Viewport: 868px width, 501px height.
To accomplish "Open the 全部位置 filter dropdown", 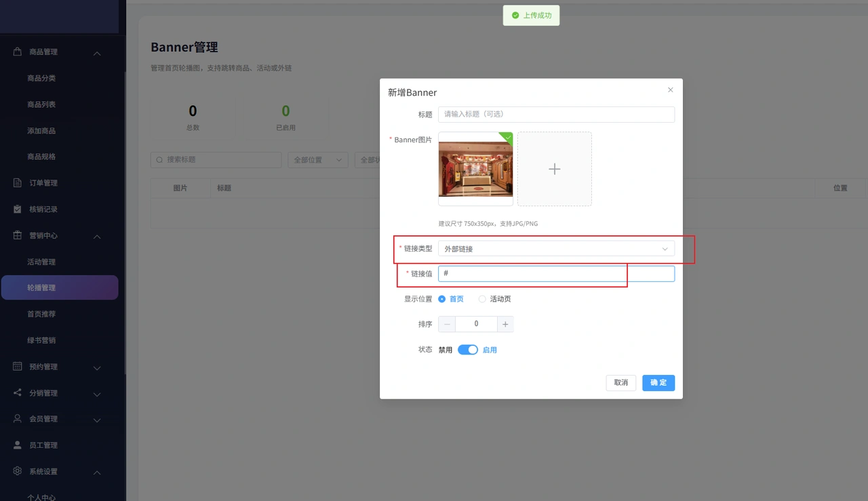I will [318, 160].
